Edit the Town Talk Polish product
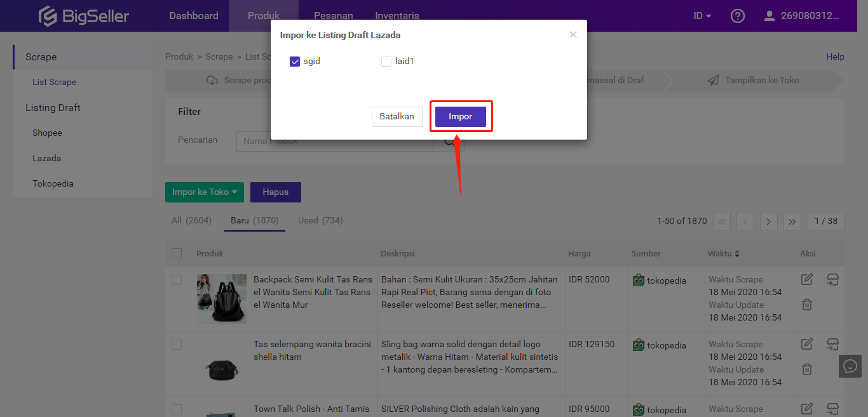 [807, 409]
